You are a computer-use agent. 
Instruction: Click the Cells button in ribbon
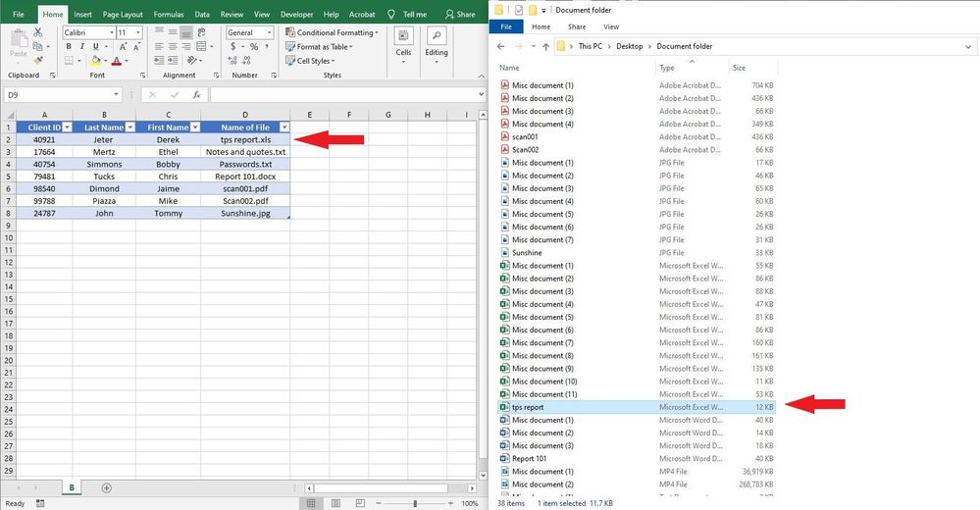tap(404, 45)
